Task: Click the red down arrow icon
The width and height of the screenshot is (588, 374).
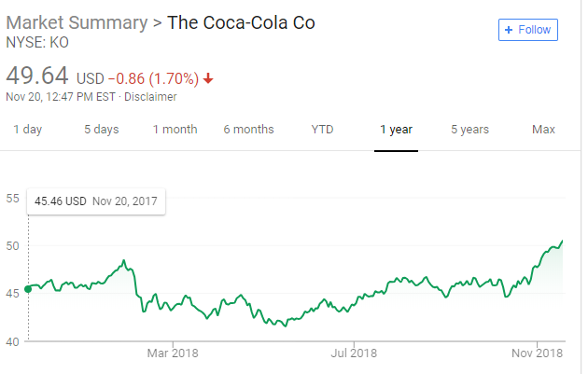Action: tap(208, 78)
